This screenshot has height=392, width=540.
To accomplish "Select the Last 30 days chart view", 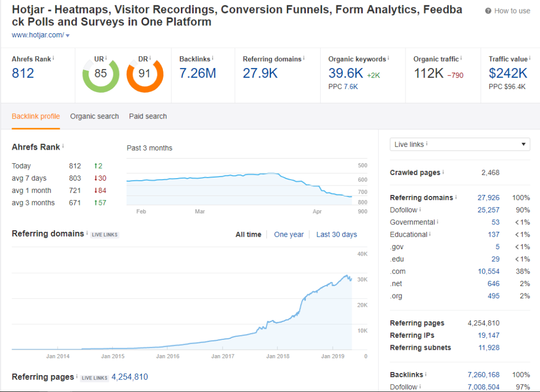I will pyautogui.click(x=336, y=234).
